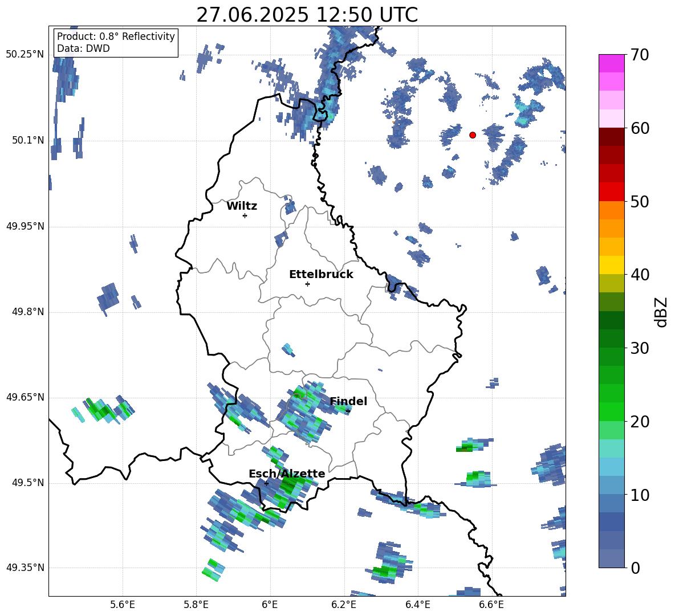Click the 5.8°E longitude label

(196, 605)
